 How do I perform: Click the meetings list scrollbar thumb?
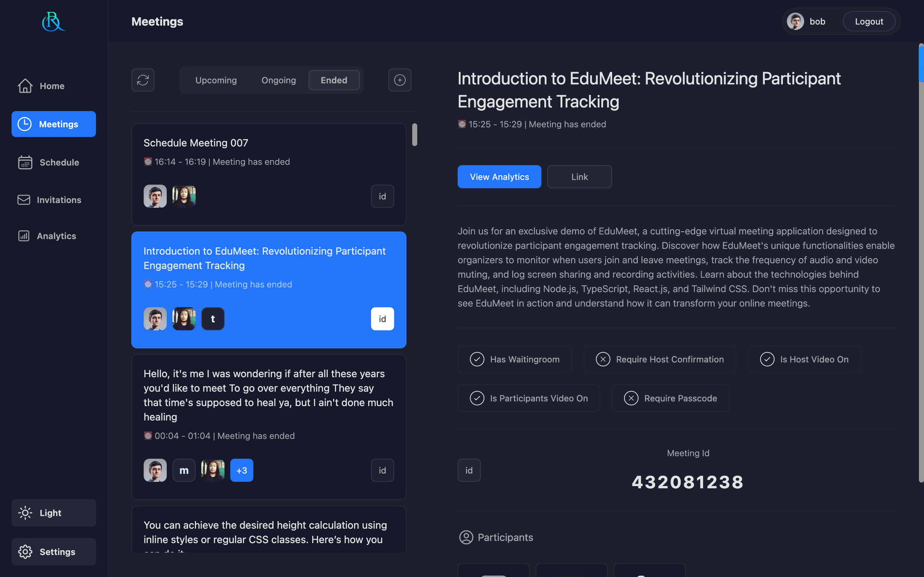pos(415,135)
